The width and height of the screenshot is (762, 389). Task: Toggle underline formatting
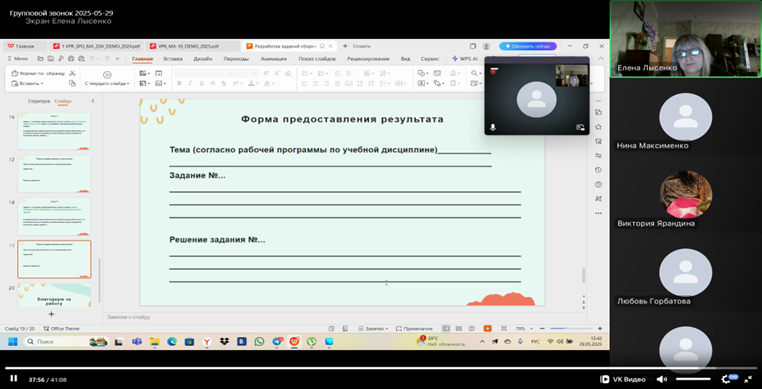(201, 84)
